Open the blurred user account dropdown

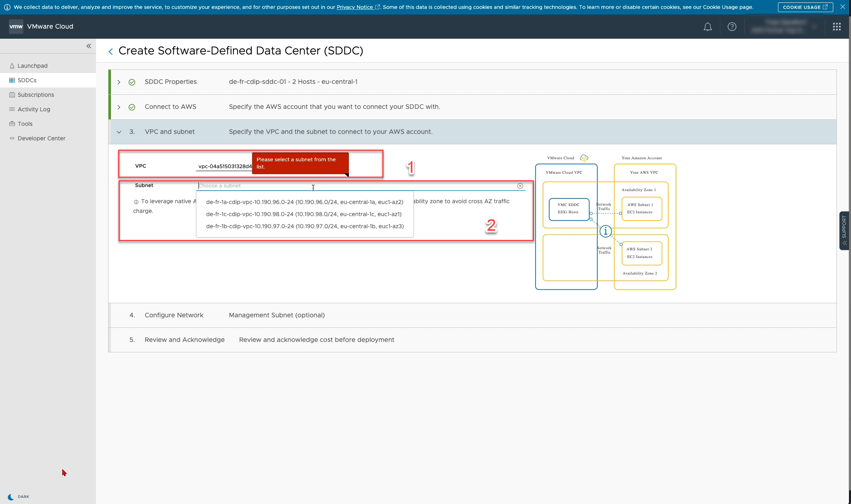(x=784, y=27)
